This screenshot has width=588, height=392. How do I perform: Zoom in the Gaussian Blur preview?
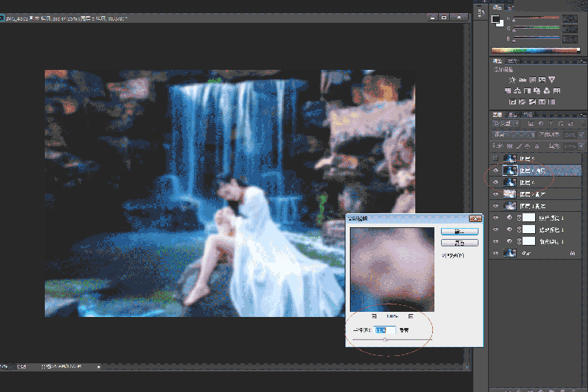coord(411,316)
